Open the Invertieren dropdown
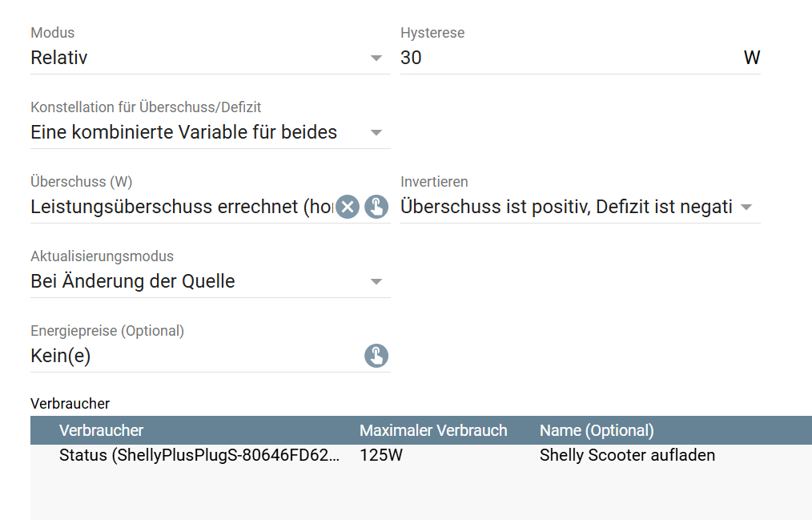The image size is (812, 520). [x=746, y=207]
